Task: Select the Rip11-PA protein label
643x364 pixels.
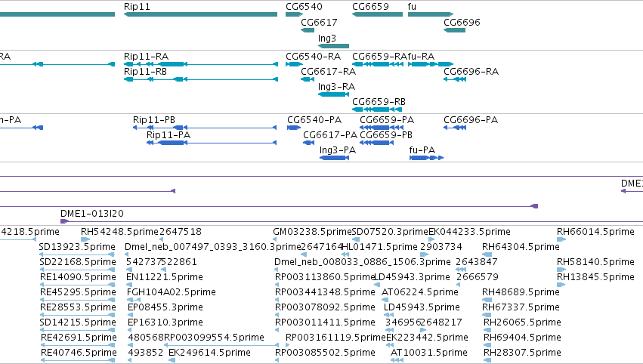Action: pyautogui.click(x=168, y=135)
